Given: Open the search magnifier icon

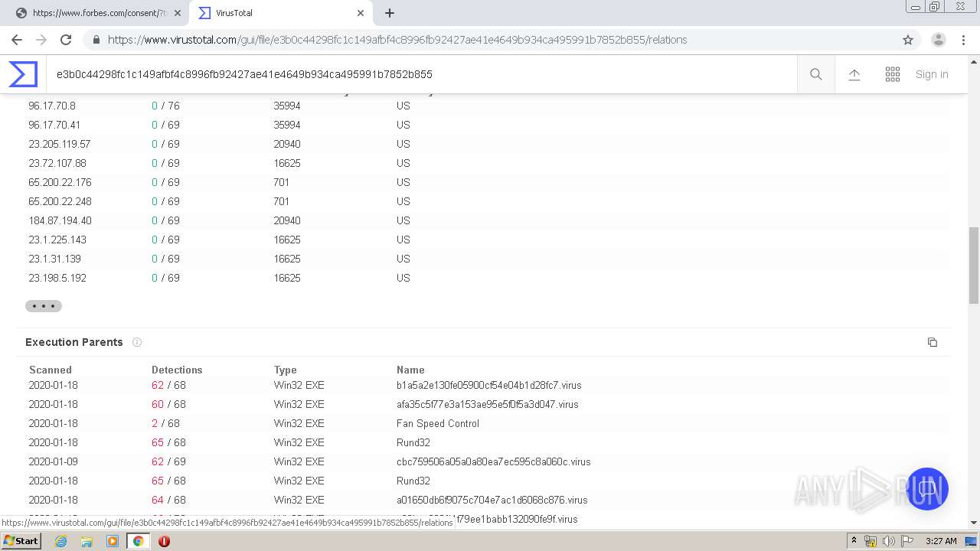Looking at the screenshot, I should tap(816, 74).
